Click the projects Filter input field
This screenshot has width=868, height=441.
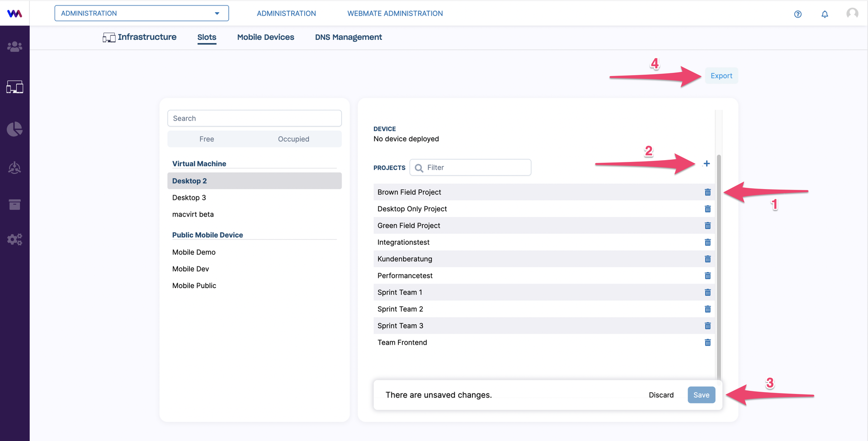pyautogui.click(x=470, y=167)
